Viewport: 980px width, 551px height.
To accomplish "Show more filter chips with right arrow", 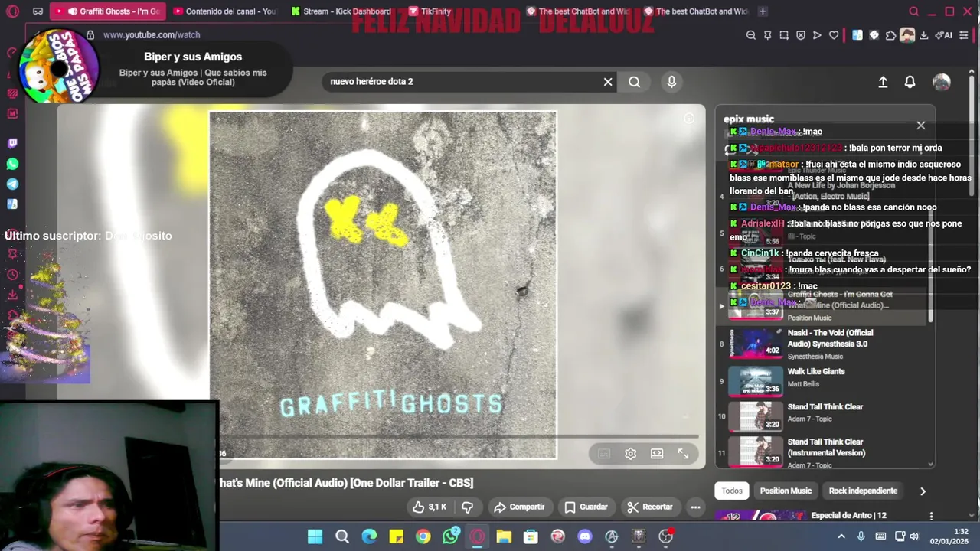I will tap(923, 491).
